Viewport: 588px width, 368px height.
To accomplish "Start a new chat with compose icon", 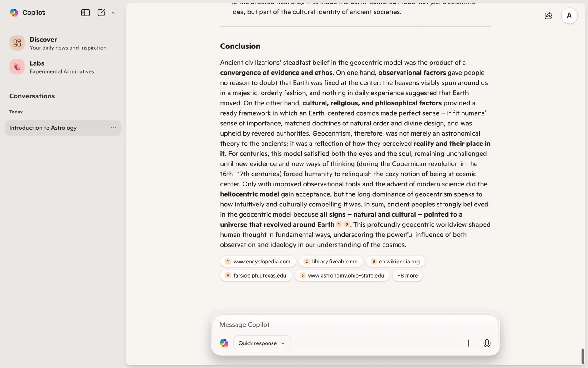I will (101, 13).
